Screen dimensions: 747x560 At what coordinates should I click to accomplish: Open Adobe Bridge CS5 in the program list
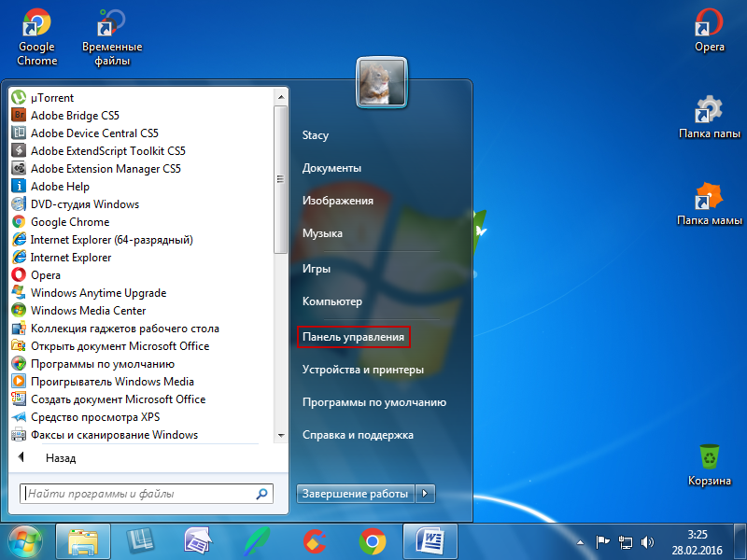pos(65,115)
